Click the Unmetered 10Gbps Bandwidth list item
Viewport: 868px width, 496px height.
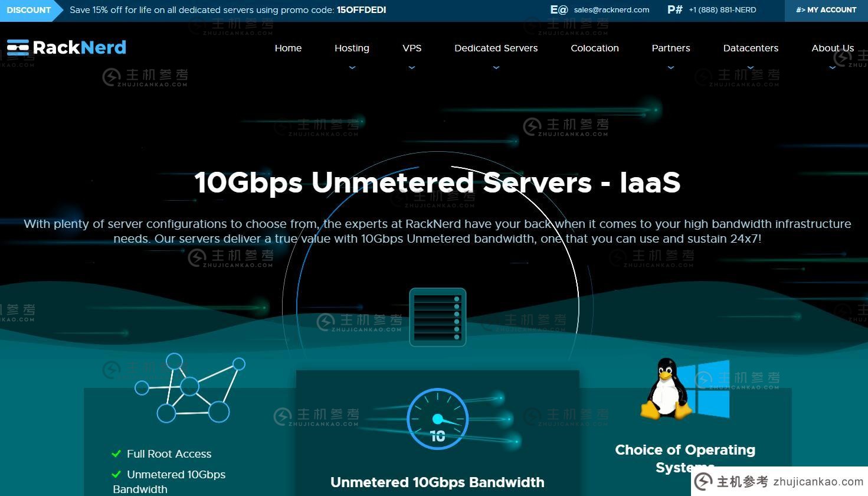pyautogui.click(x=169, y=482)
